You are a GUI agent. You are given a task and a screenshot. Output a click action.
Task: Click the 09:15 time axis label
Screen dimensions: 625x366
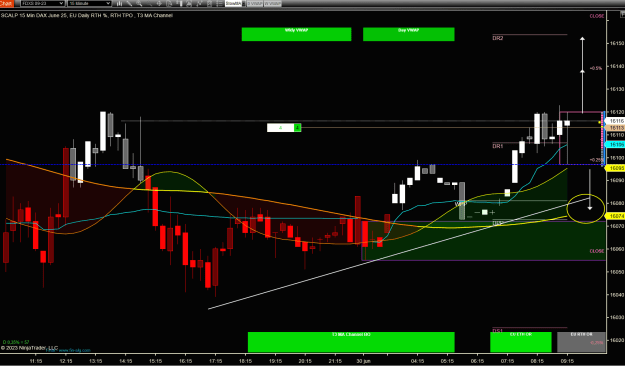pos(567,361)
